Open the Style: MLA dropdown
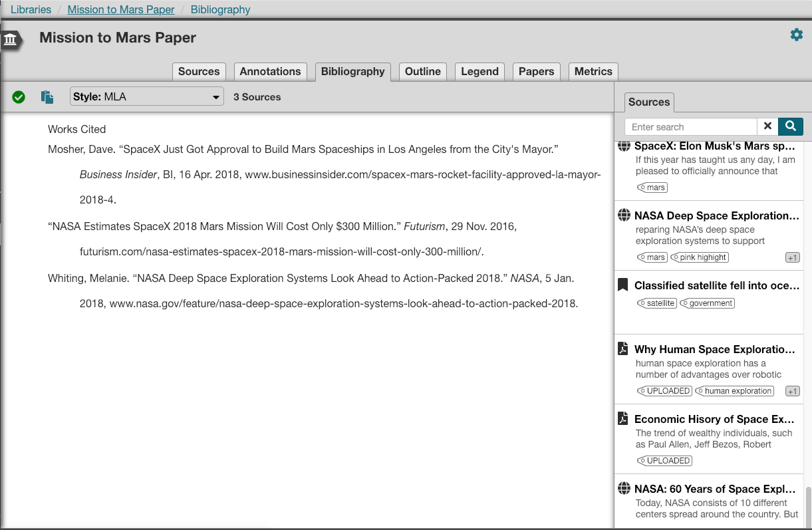 tap(147, 97)
